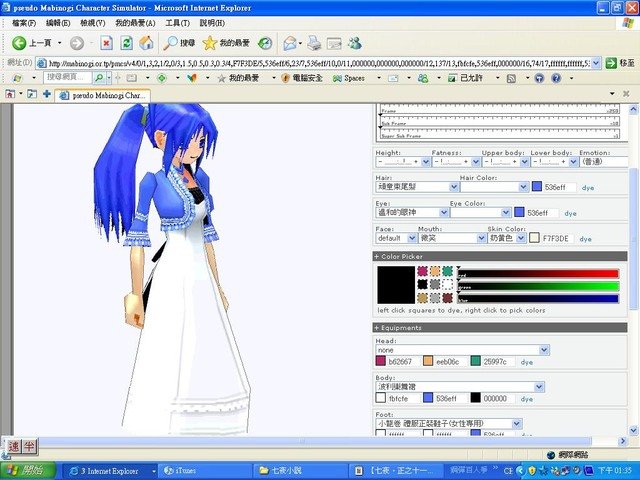This screenshot has width=640, height=480.
Task: Click the Skin color F7F3DE swatch
Action: [534, 238]
